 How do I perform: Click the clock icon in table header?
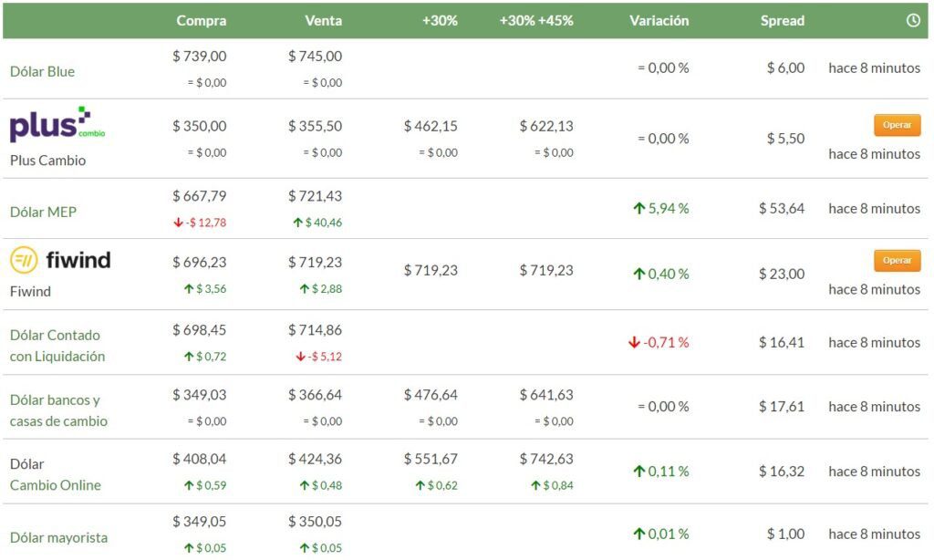click(913, 21)
